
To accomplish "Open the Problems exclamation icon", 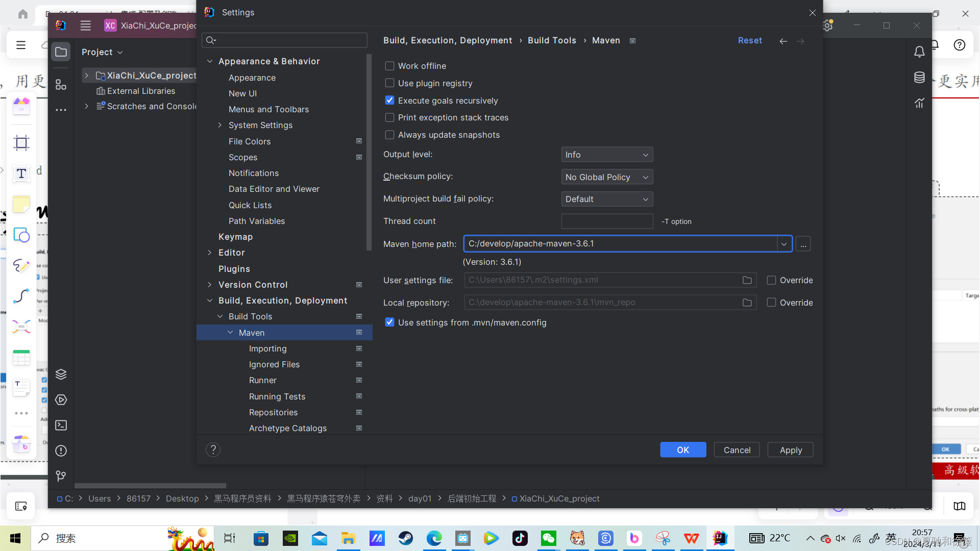I will pos(61,451).
